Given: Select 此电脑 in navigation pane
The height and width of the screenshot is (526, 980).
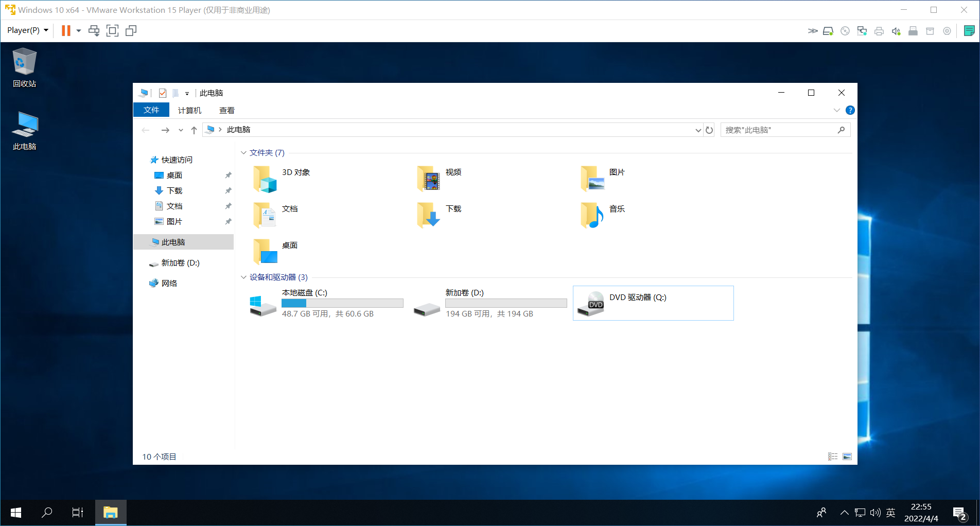Looking at the screenshot, I should click(183, 242).
